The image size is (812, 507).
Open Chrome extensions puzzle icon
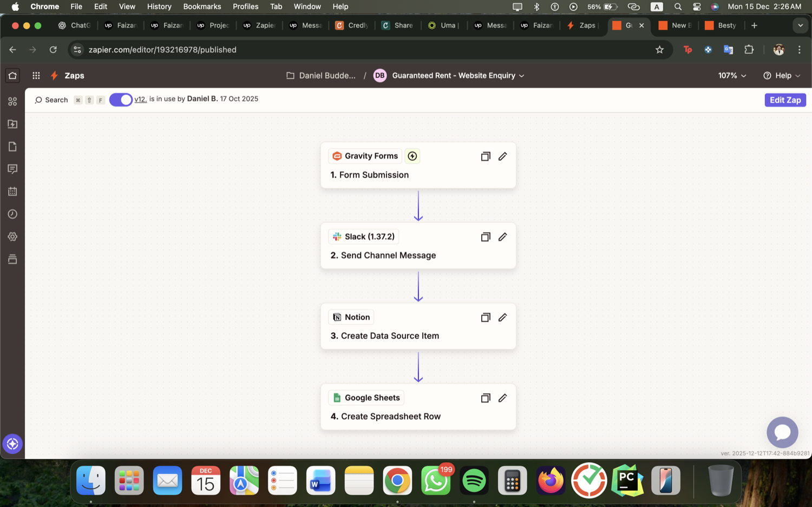click(x=749, y=50)
